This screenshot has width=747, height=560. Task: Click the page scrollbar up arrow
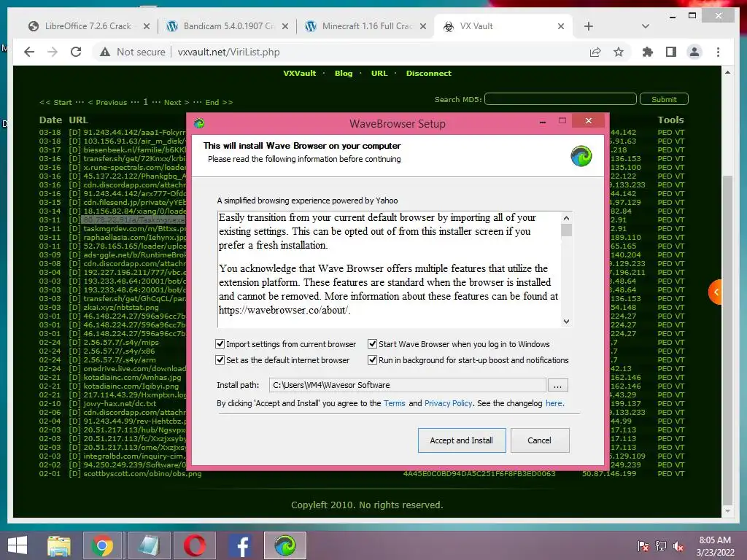pos(727,72)
